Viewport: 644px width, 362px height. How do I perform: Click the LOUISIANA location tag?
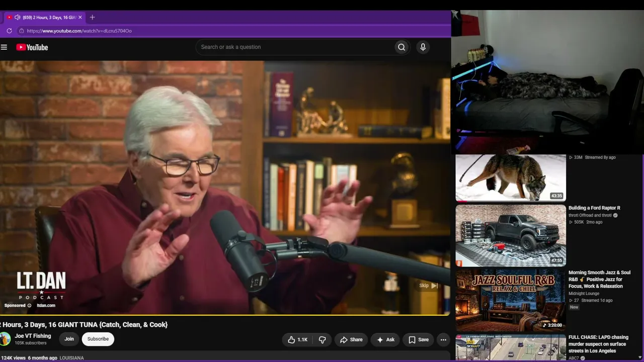(x=71, y=358)
